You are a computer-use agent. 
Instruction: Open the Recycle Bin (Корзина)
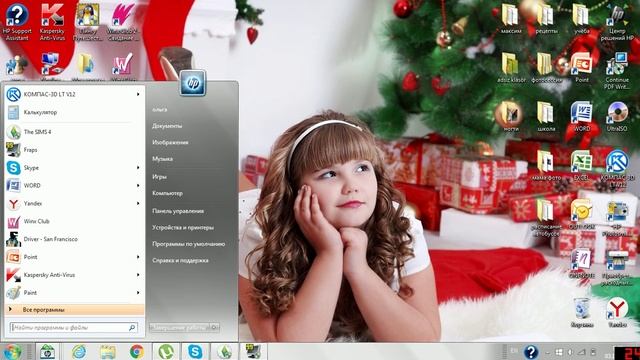click(582, 312)
